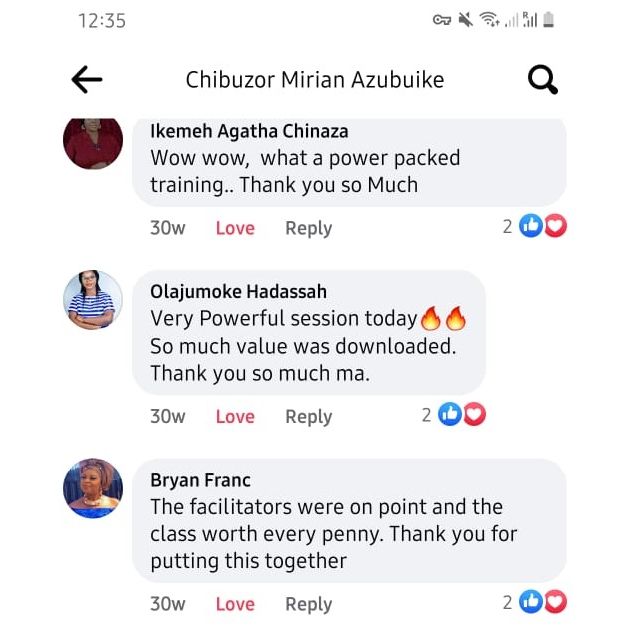
Task: Reply to Olajumoke Hadassah's comment
Action: tap(309, 417)
